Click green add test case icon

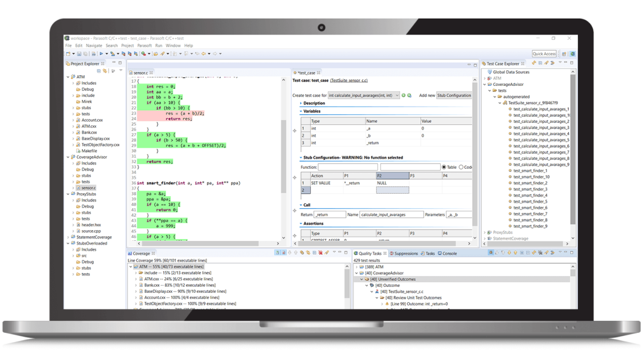(403, 95)
